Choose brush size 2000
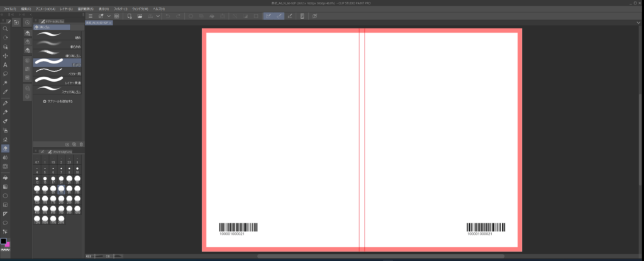644x261 pixels. click(x=61, y=219)
